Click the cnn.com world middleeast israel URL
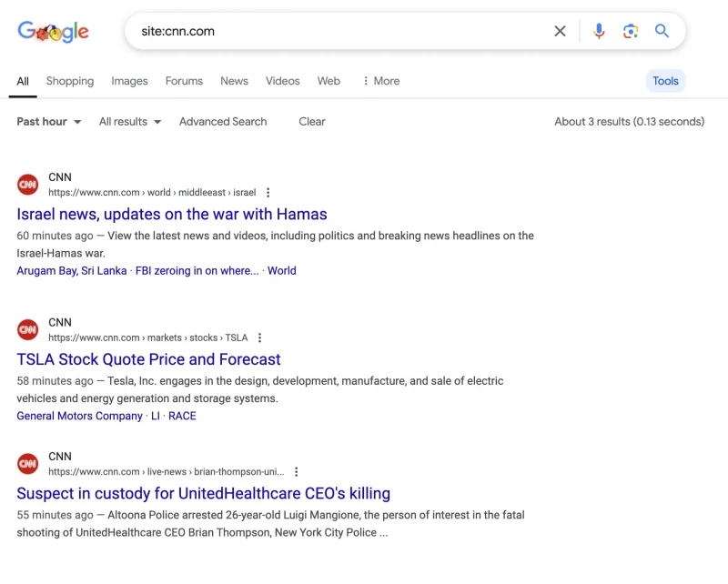Screen dimensions: 728x584 tap(152, 192)
